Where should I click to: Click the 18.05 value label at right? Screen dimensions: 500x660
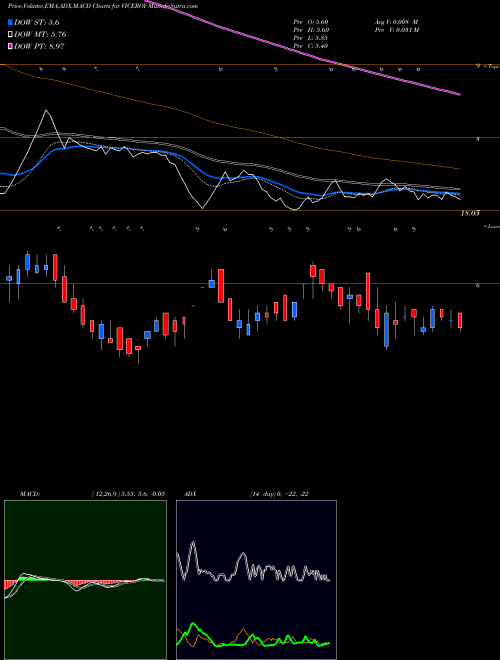[470, 214]
